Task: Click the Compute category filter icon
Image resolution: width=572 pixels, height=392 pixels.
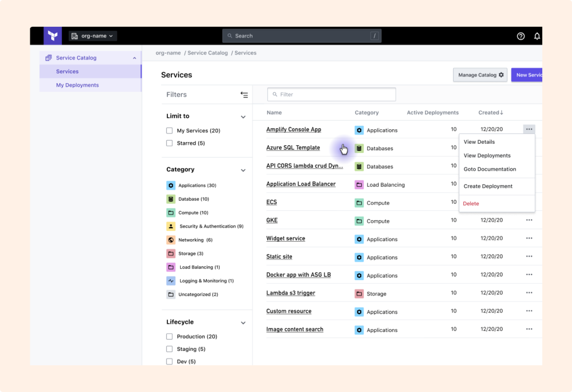Action: 171,213
